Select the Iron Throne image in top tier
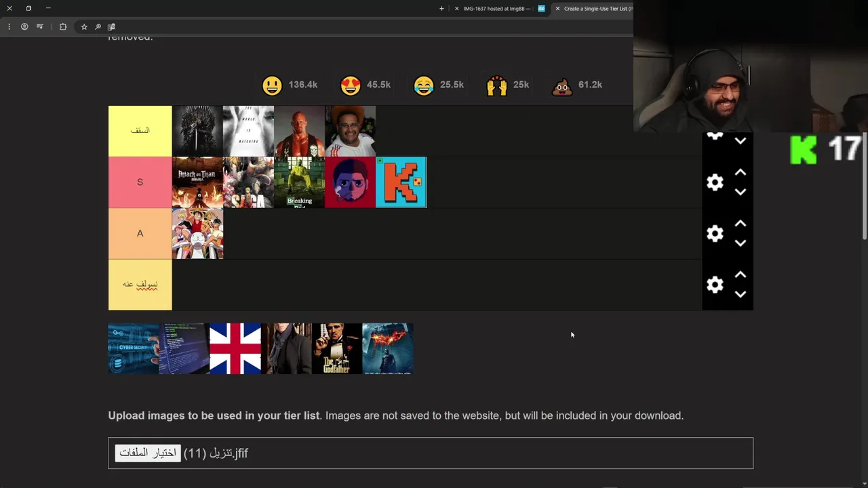Screen dimensions: 868x488 click(197, 131)
